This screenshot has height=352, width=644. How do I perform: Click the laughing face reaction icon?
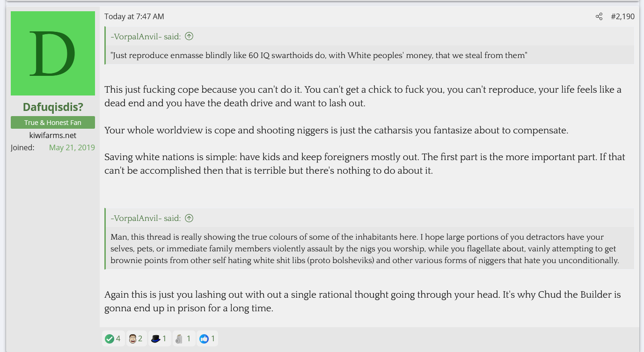[132, 338]
